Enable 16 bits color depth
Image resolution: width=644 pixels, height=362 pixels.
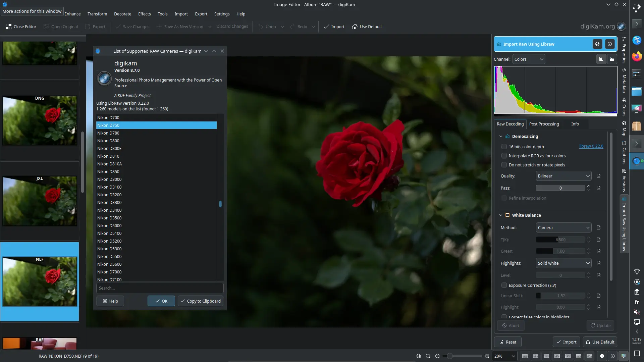[504, 147]
